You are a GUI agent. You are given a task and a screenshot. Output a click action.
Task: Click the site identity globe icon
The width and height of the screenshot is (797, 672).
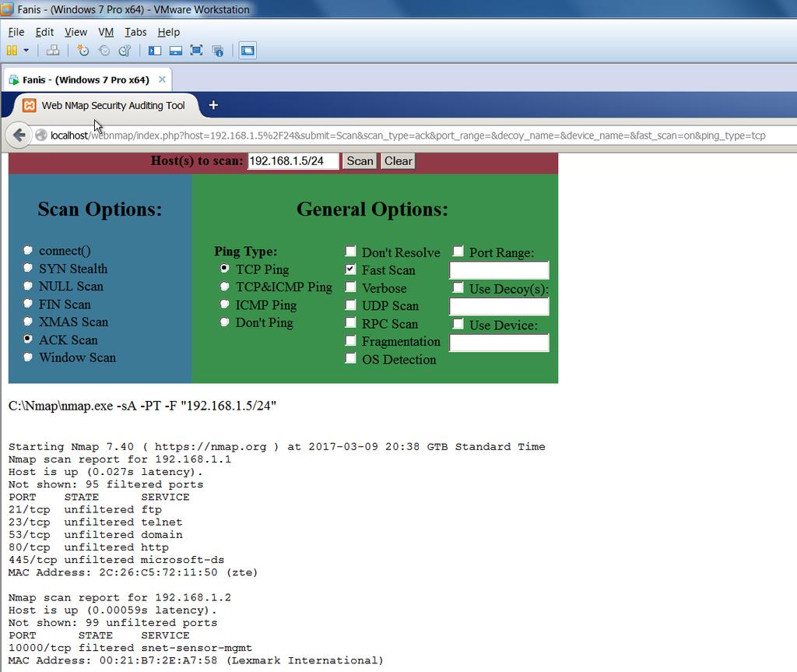[41, 135]
